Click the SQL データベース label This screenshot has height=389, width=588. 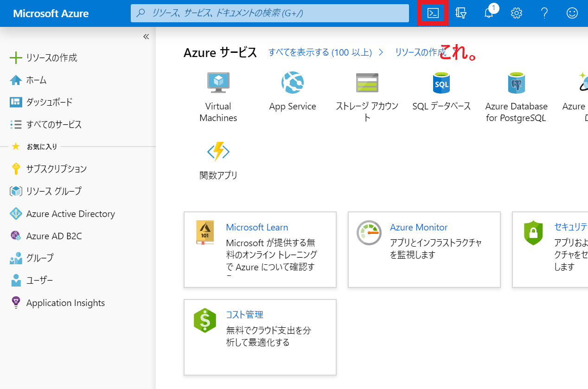441,106
